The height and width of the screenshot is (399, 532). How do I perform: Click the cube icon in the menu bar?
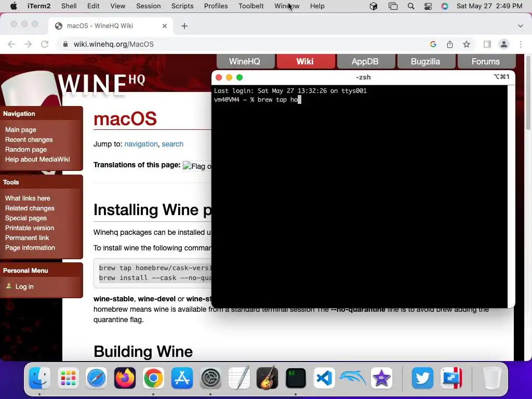pyautogui.click(x=374, y=6)
